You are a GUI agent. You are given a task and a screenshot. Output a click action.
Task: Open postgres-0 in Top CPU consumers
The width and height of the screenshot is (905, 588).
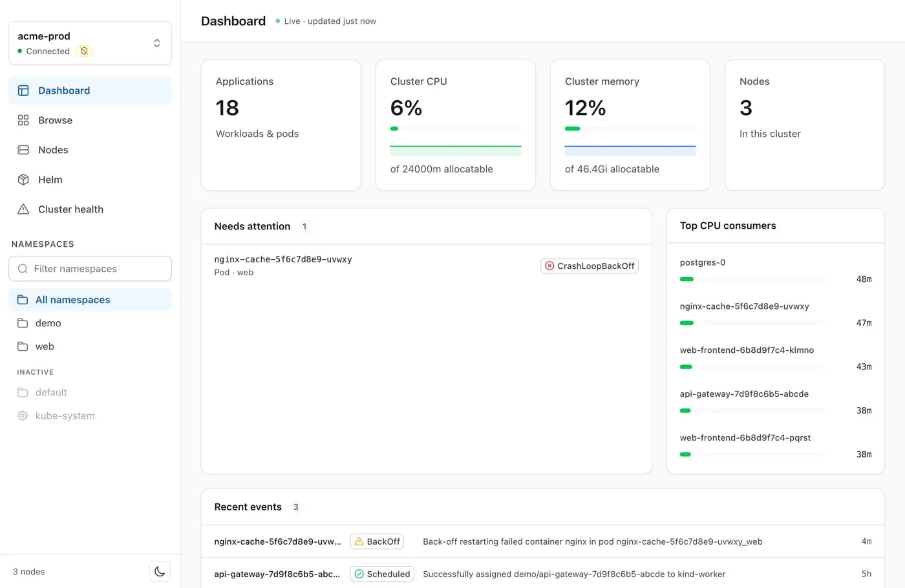(x=775, y=271)
